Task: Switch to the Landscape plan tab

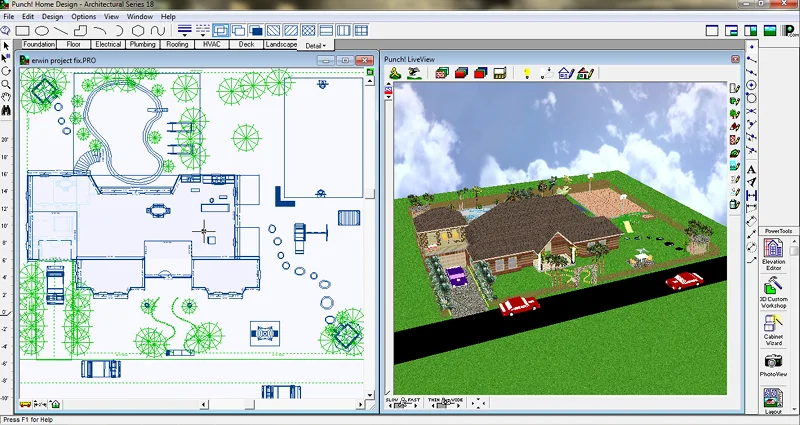Action: click(281, 44)
